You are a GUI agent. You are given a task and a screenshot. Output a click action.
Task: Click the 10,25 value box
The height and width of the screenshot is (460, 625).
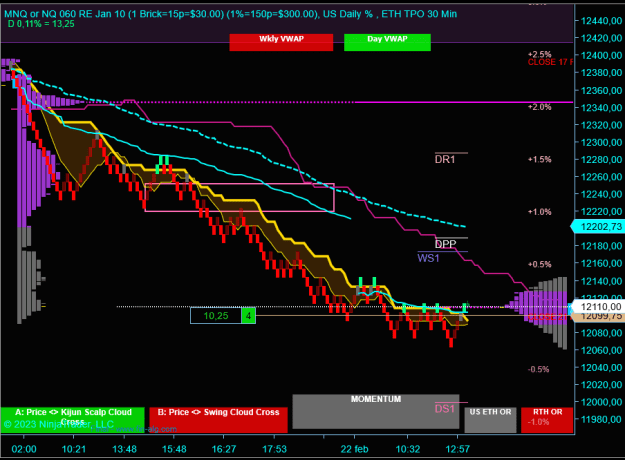pos(216,316)
